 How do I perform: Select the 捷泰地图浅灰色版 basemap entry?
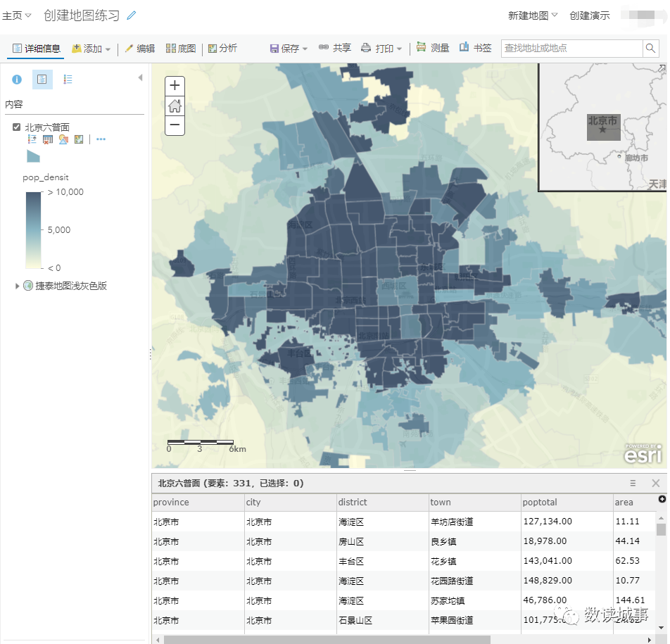[71, 286]
